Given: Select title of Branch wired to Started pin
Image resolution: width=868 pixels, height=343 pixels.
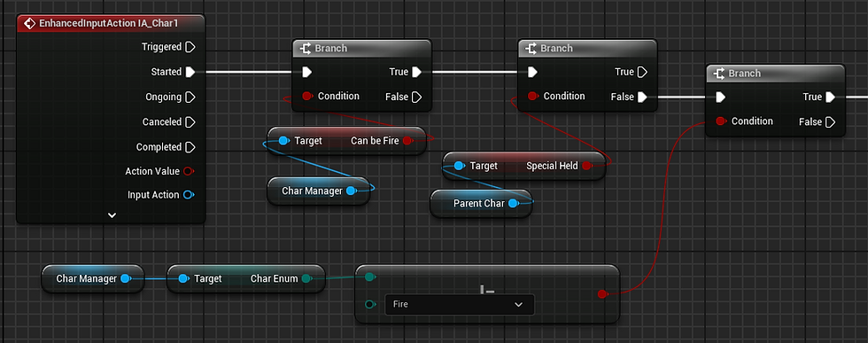Looking at the screenshot, I should pyautogui.click(x=331, y=48).
